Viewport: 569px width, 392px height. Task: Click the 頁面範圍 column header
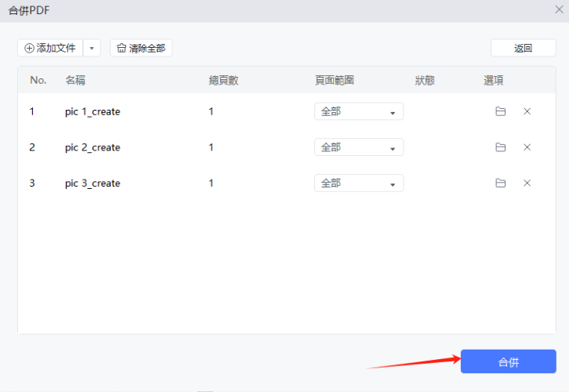[335, 80]
